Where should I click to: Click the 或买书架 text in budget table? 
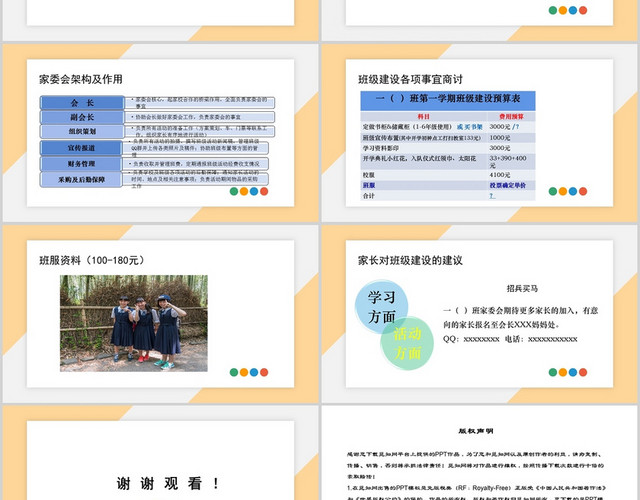coord(469,127)
